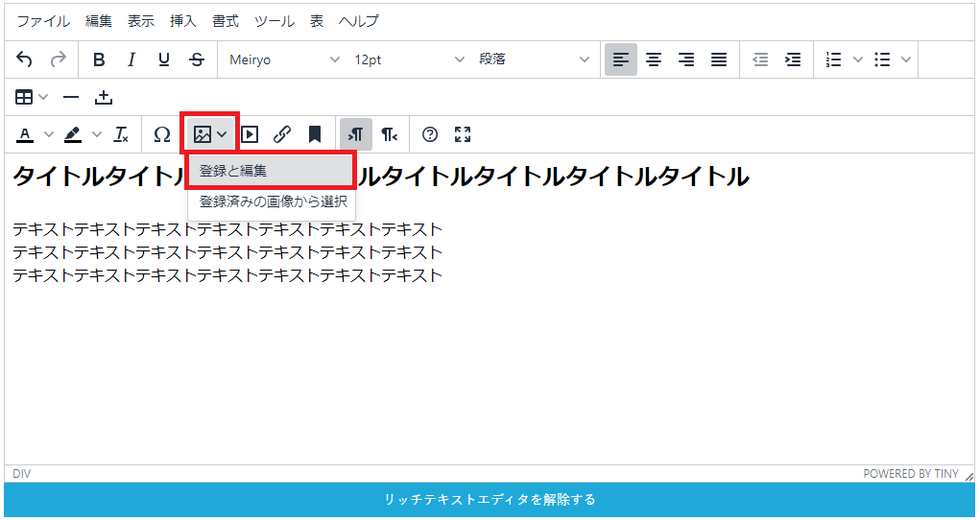The width and height of the screenshot is (980, 521).
Task: Set right-to-left text direction
Action: [389, 135]
